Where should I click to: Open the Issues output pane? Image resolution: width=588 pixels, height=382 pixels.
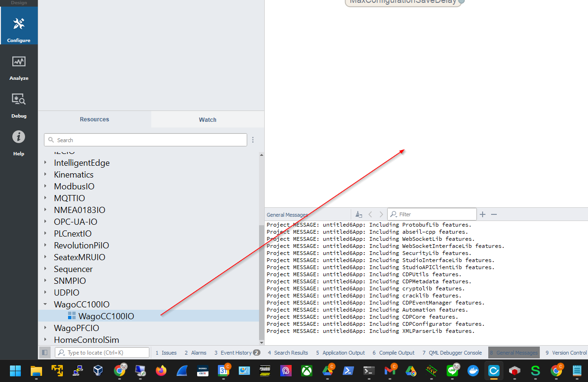pos(166,353)
